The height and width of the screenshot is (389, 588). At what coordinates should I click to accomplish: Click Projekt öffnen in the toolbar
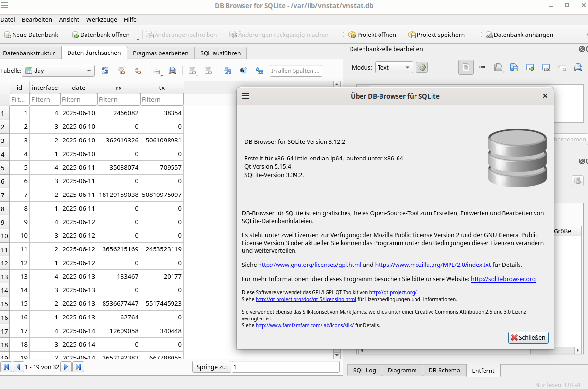372,35
